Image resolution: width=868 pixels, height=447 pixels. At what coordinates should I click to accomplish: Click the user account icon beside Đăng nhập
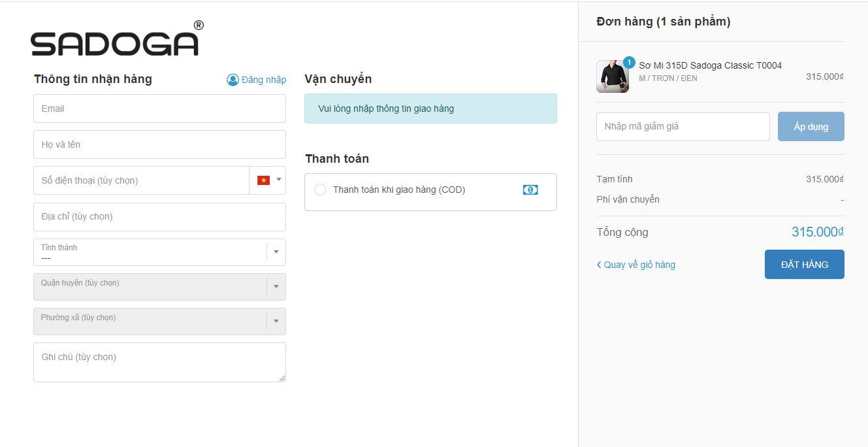(233, 80)
